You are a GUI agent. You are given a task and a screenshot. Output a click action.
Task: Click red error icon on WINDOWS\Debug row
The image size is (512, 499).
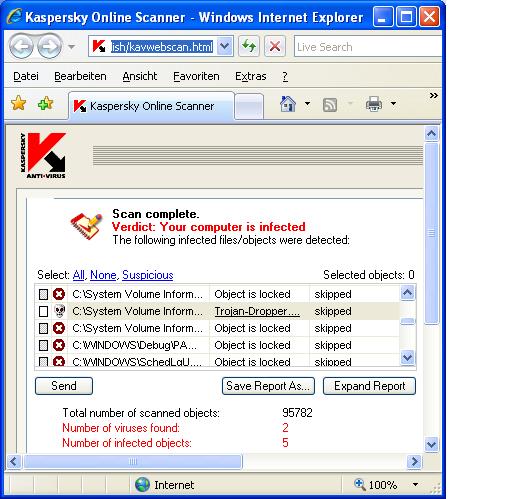tap(59, 345)
